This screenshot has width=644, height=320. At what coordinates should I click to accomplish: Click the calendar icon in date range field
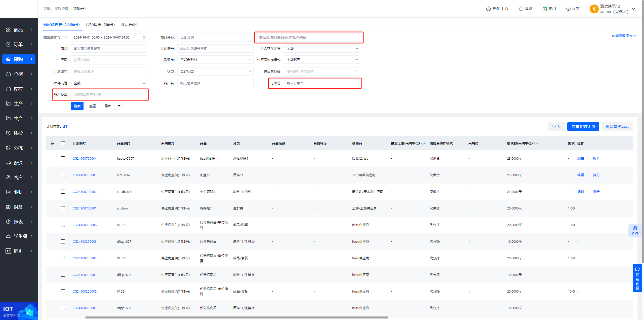(144, 38)
